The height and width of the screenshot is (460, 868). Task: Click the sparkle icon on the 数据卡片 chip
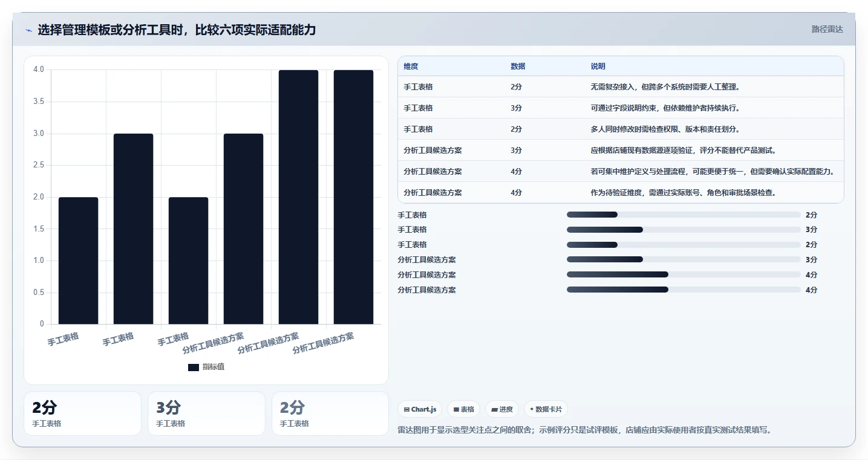click(x=532, y=409)
